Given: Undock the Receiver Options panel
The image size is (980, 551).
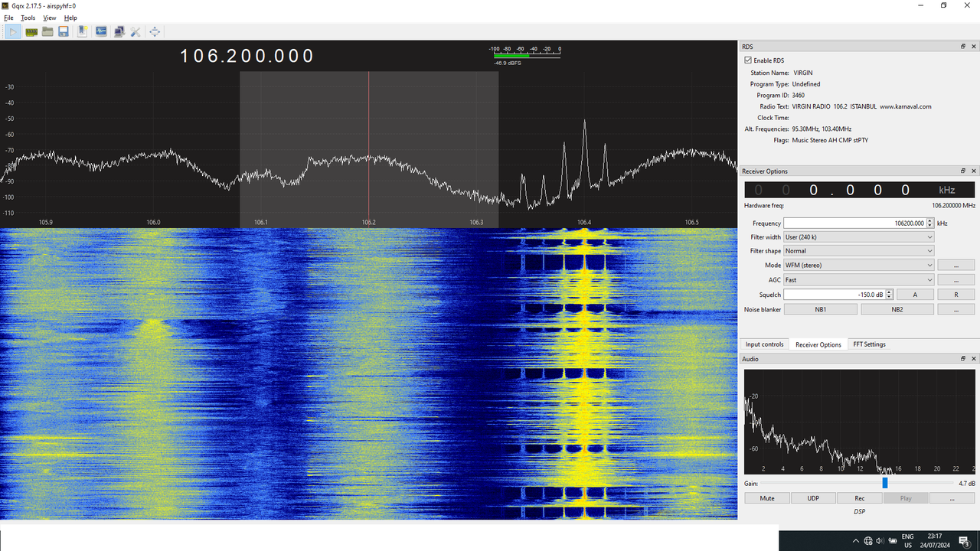Looking at the screenshot, I should click(x=963, y=171).
